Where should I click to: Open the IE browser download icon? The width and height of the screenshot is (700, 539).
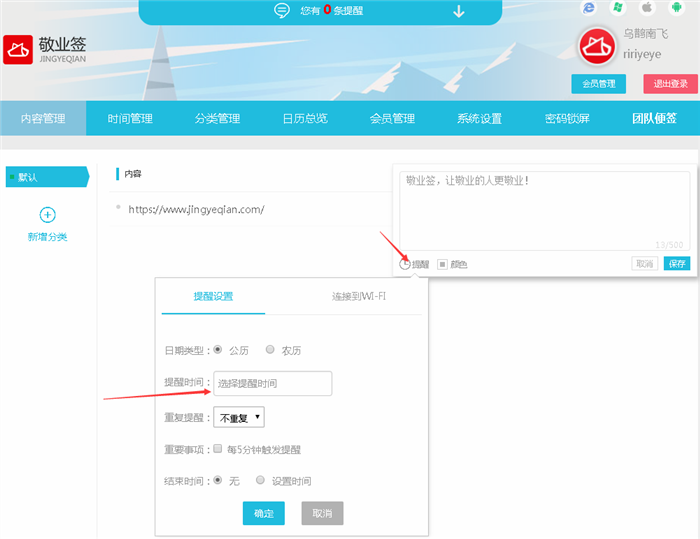point(589,8)
